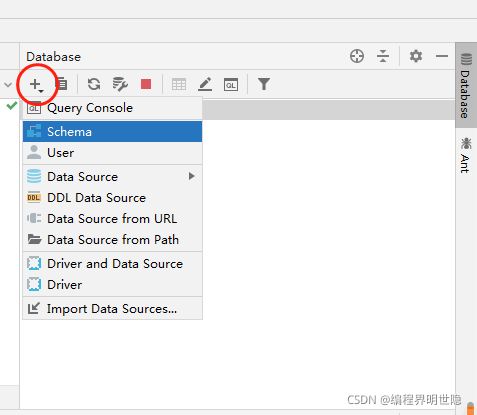
Task: Click the Duplicate icon in Database toolbar
Action: (62, 84)
